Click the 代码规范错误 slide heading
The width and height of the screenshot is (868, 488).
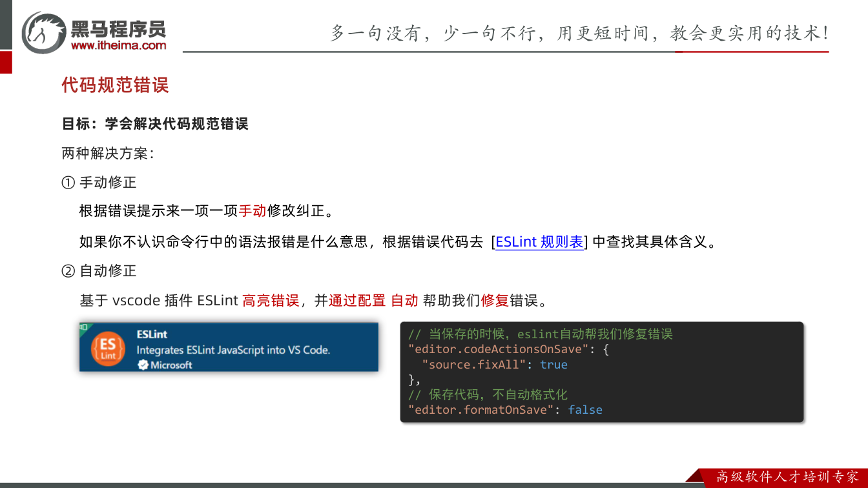coord(115,85)
